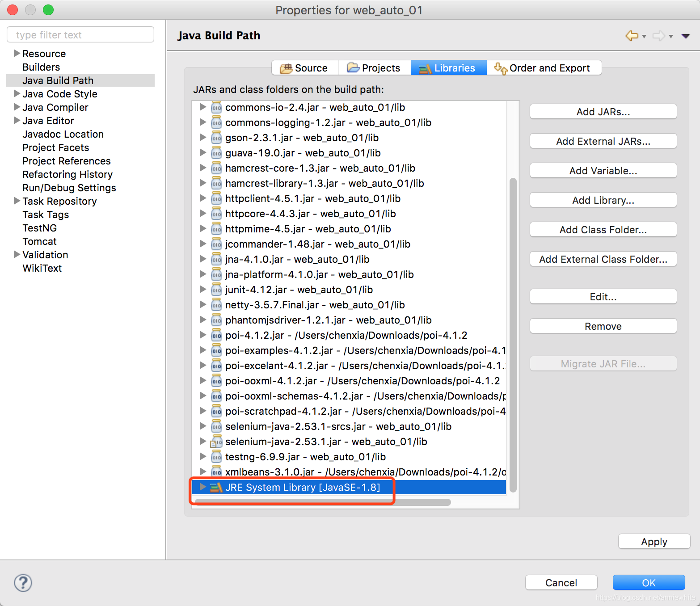The image size is (700, 606).
Task: Expand JRE System Library entry
Action: coord(202,487)
